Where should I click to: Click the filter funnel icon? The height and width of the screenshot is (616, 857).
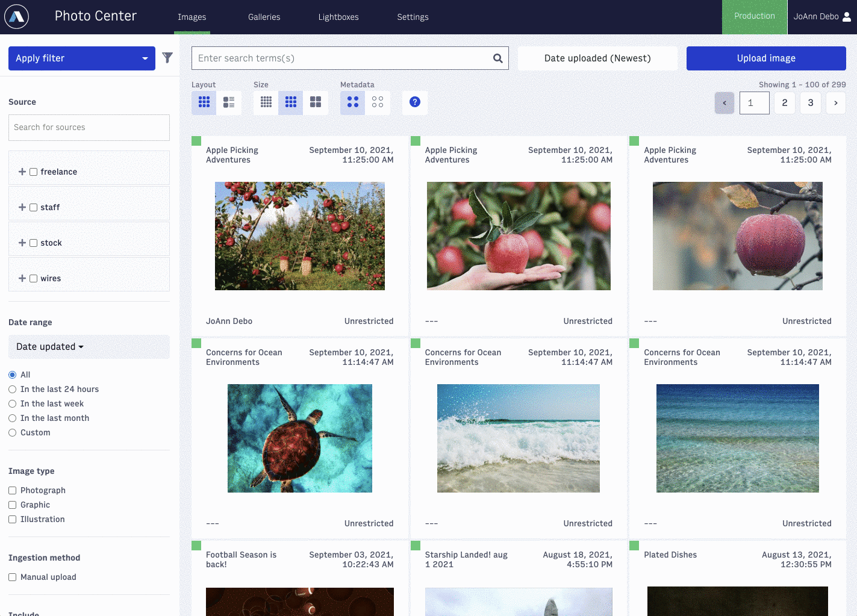167,58
